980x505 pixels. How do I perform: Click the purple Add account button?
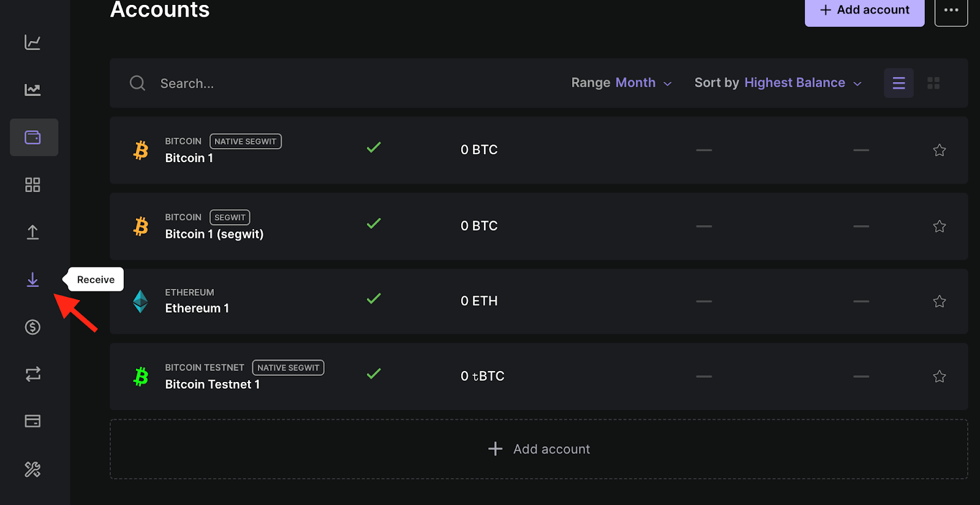[x=864, y=10]
